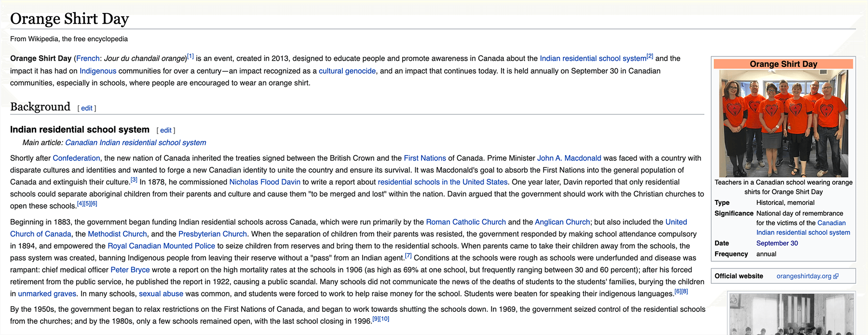Open citation [1] after chandail orange
The height and width of the screenshot is (335, 868).
[x=190, y=56]
